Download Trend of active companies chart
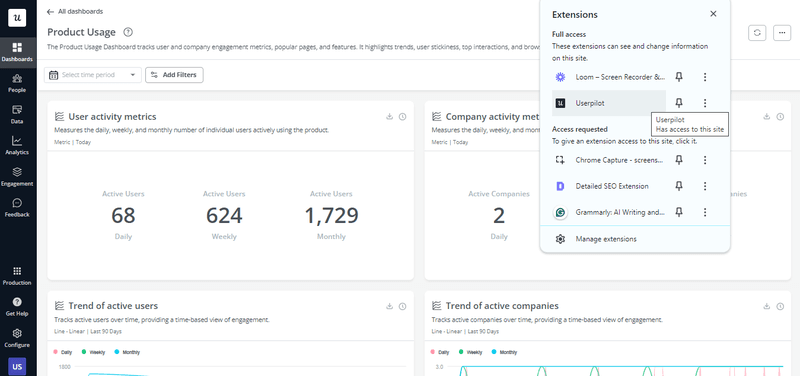Image resolution: width=800 pixels, height=376 pixels. click(x=766, y=306)
